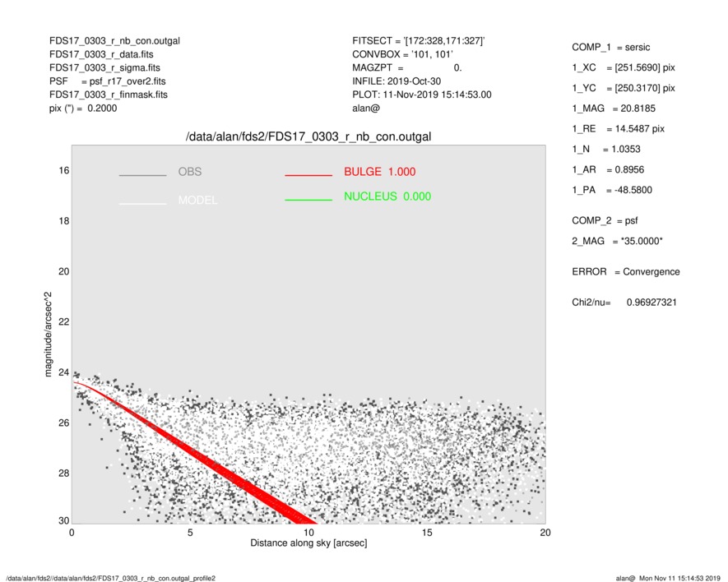
Task: Click the x-axis tick label 5
Action: tap(190, 533)
